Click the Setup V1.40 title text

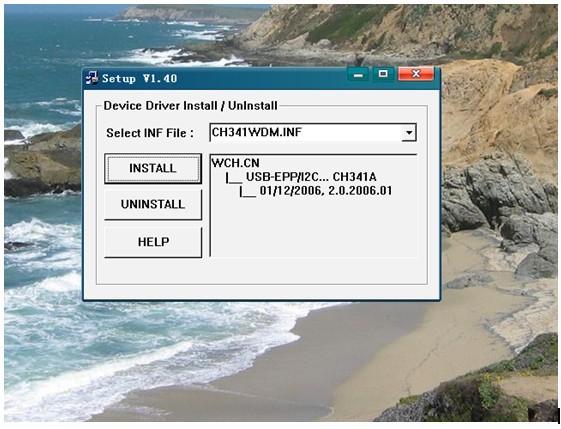click(140, 78)
